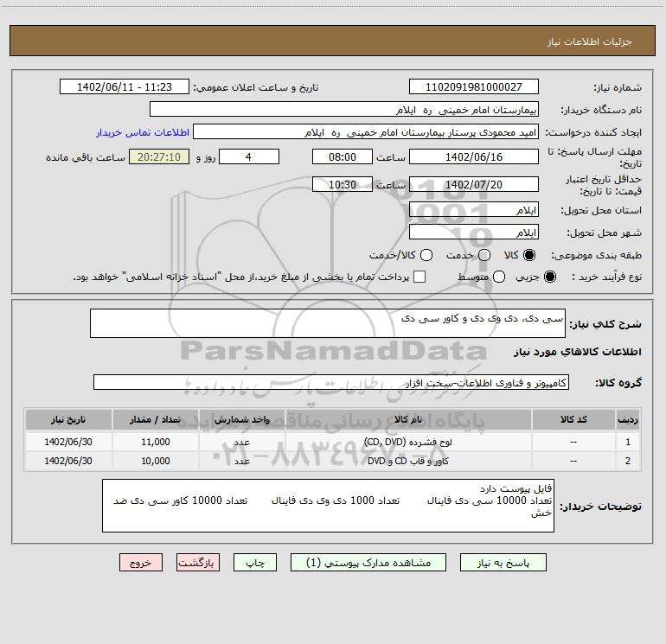This screenshot has height=644, width=666.
Task: Click date 1402/06/30 in لوح فشرده row
Action: pyautogui.click(x=68, y=442)
